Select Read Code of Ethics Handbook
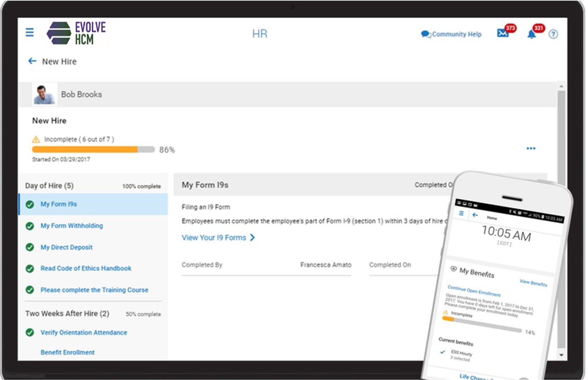This screenshot has height=380, width=588. [x=86, y=268]
